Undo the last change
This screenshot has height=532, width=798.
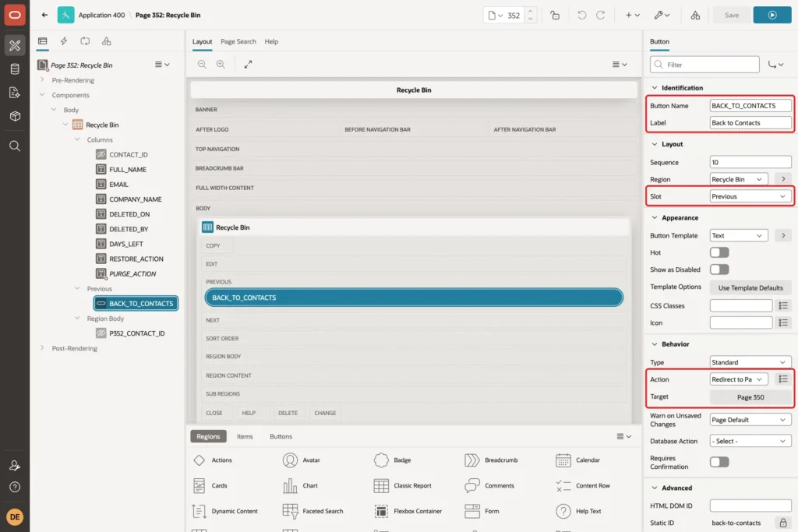[x=581, y=16]
